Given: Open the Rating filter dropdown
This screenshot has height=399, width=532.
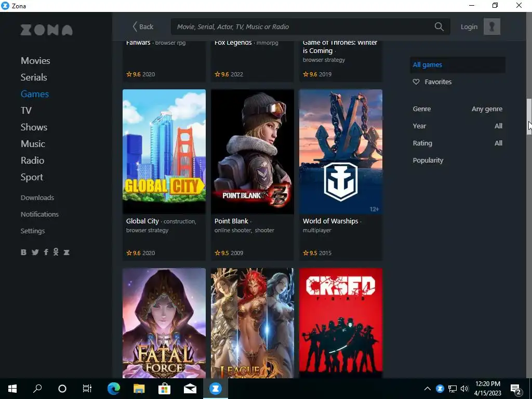Looking at the screenshot, I should (457, 143).
